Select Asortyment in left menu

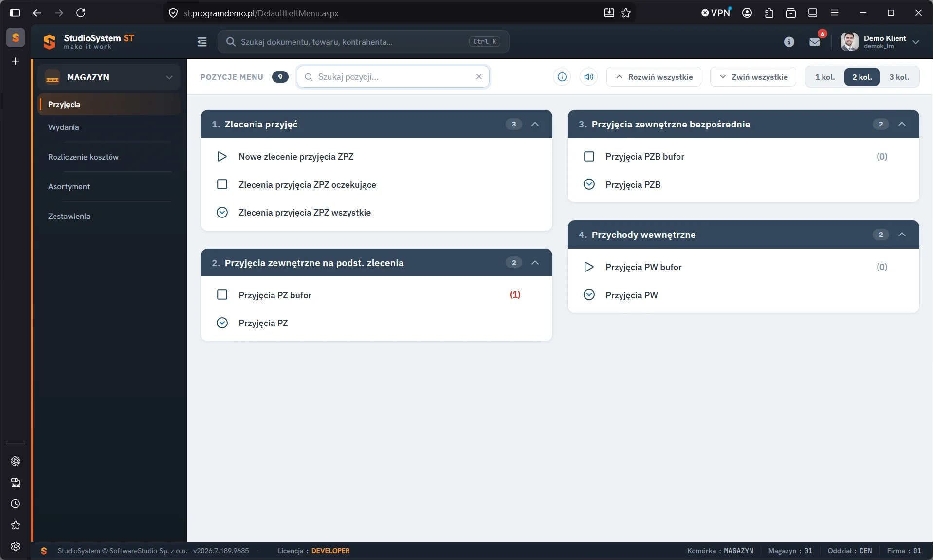coord(69,186)
